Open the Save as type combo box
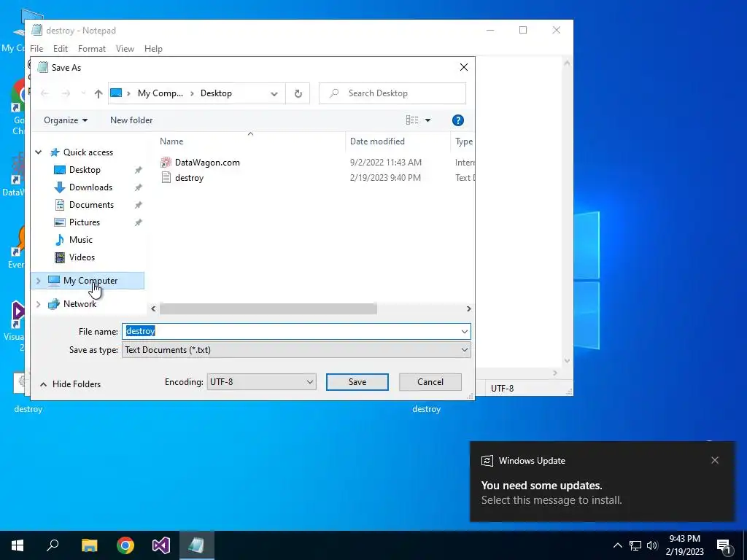The height and width of the screenshot is (560, 747). (x=296, y=350)
